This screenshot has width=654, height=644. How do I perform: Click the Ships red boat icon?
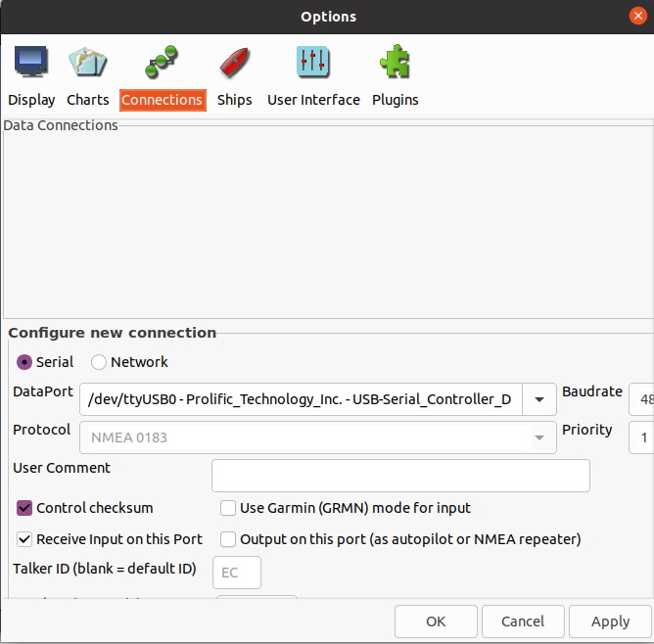(x=234, y=63)
